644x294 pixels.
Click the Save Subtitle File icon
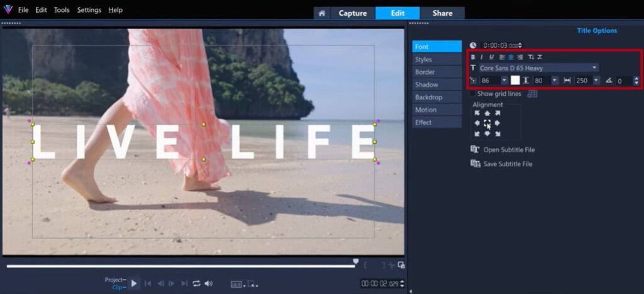pyautogui.click(x=475, y=164)
